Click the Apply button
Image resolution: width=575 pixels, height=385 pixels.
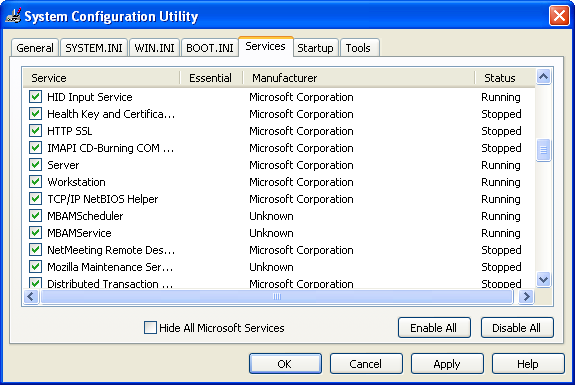pos(447,364)
